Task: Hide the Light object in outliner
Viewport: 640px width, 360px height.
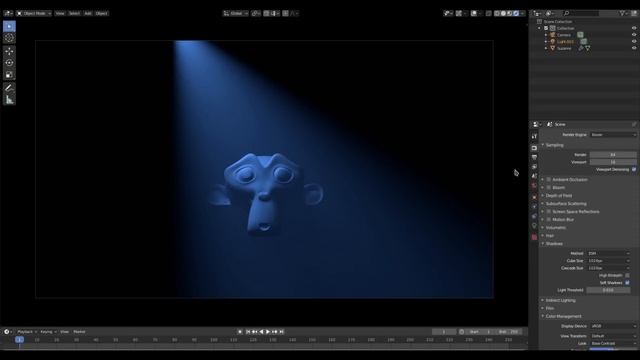Action: click(634, 41)
